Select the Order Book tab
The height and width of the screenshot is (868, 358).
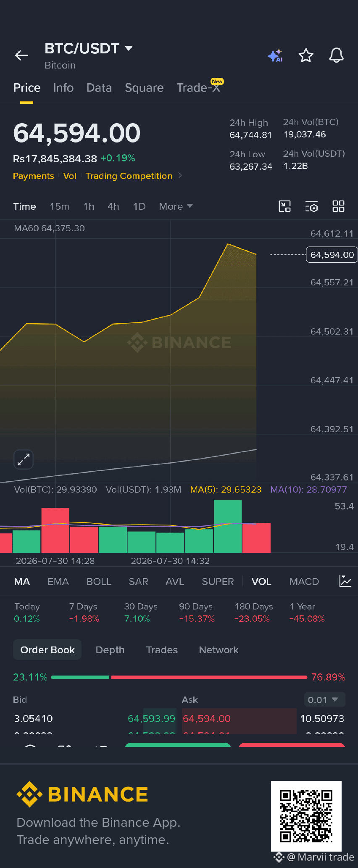tap(47, 650)
